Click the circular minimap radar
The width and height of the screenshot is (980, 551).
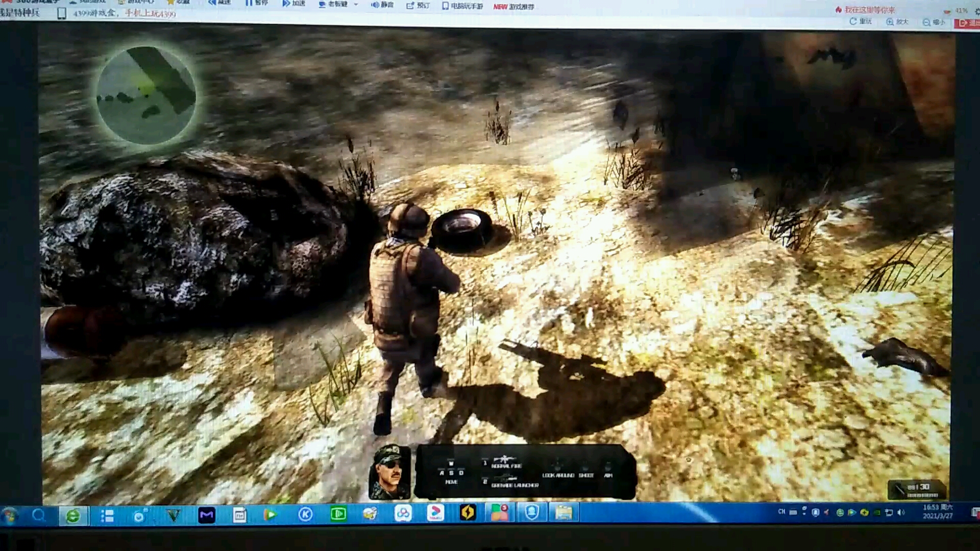tap(146, 95)
